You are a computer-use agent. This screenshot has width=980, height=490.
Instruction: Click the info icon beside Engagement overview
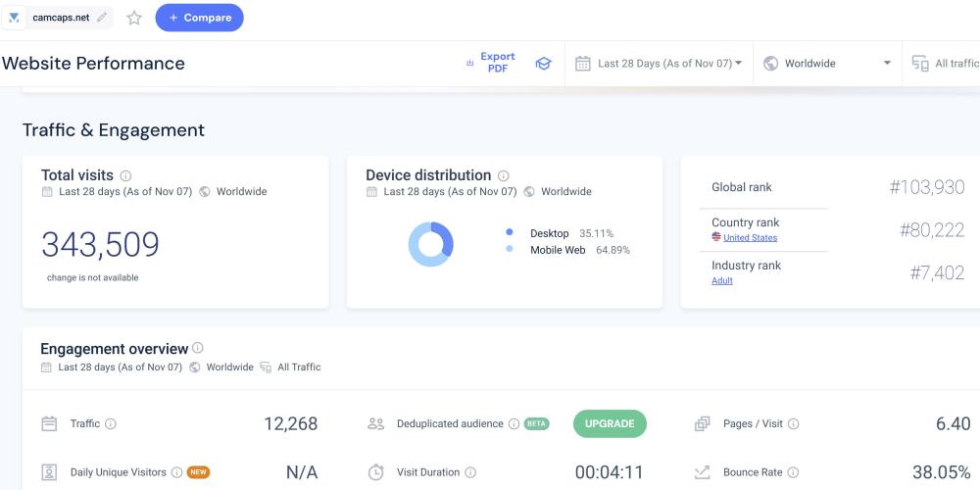[198, 348]
